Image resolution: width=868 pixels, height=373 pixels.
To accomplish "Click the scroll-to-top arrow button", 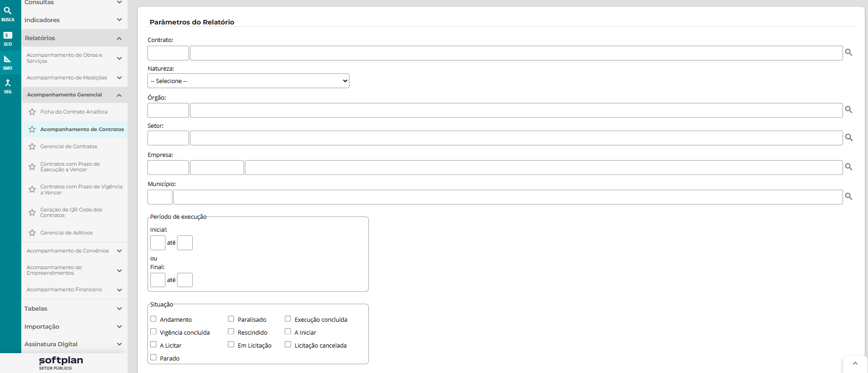I will point(855,364).
